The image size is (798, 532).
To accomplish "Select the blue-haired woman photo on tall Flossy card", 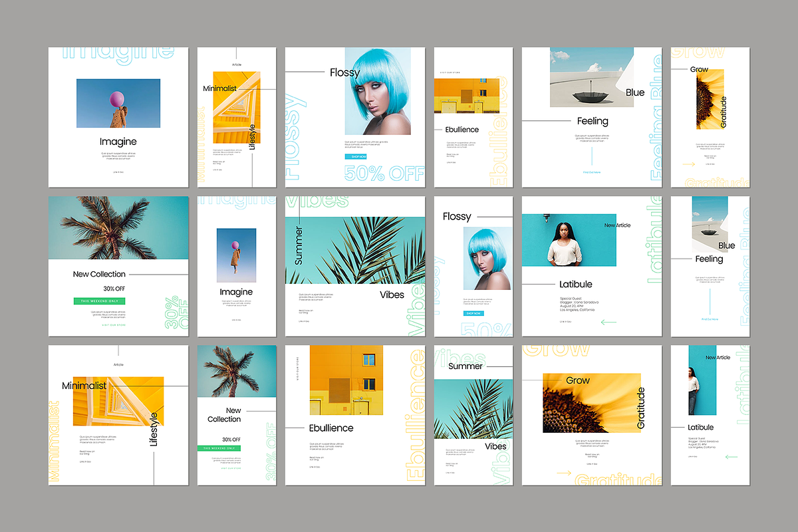I will 487,258.
